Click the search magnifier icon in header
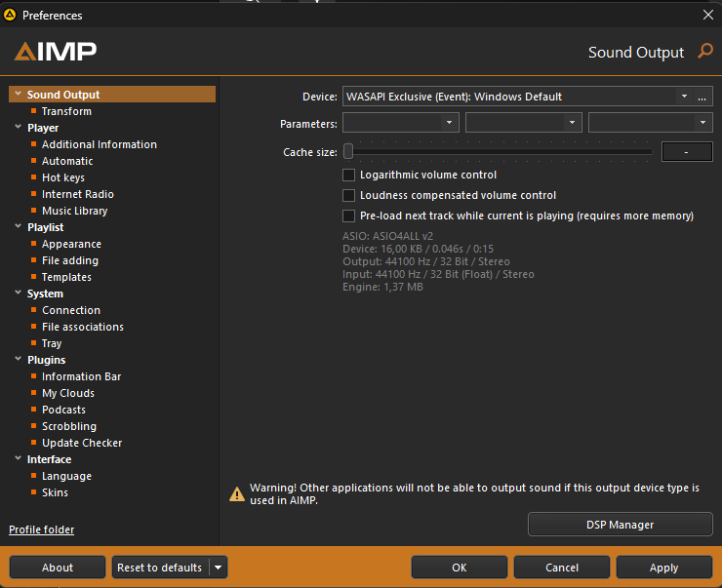This screenshot has height=588, width=722. [705, 52]
